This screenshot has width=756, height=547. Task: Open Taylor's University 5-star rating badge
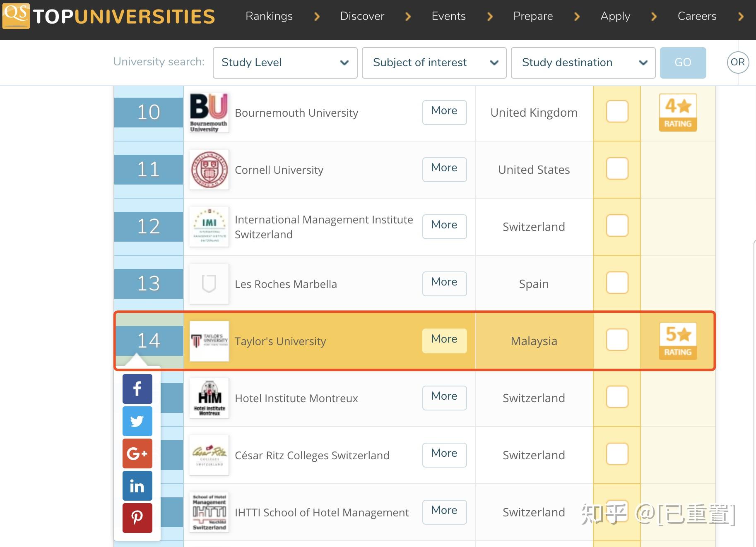[678, 341]
